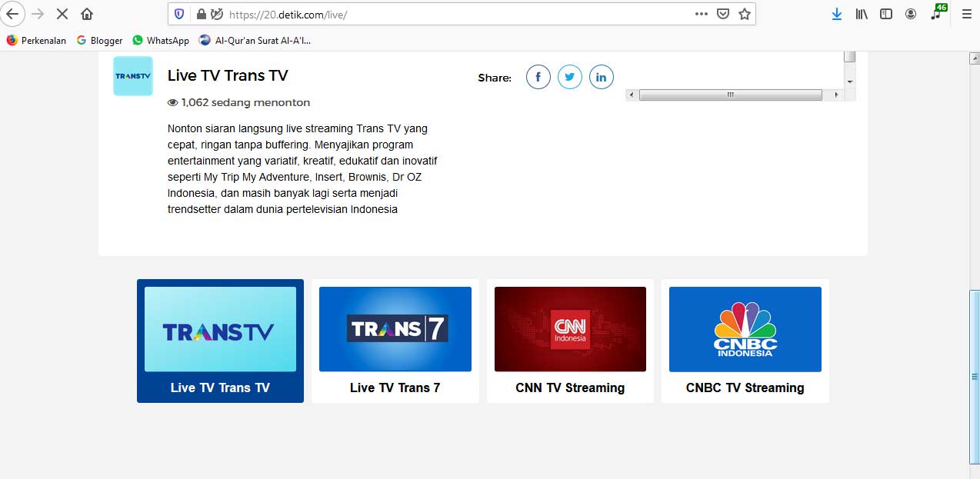Click the embedded frame's right scroll arrow

pos(837,95)
